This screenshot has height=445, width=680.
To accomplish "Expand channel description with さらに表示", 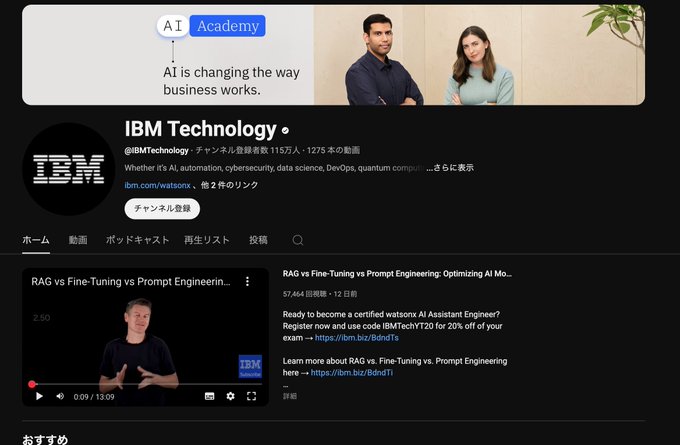I will [450, 167].
